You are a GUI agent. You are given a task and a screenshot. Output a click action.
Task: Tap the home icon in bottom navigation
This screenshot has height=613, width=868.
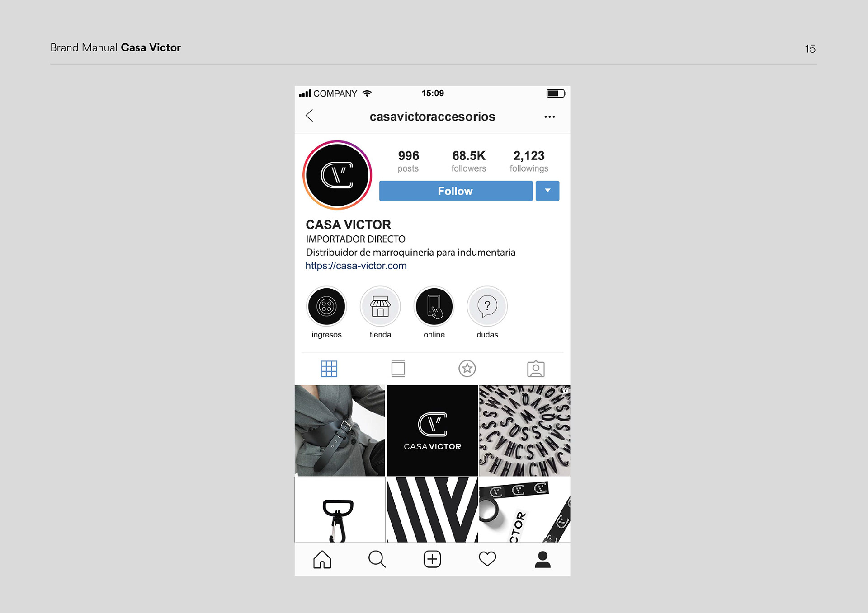click(x=322, y=559)
